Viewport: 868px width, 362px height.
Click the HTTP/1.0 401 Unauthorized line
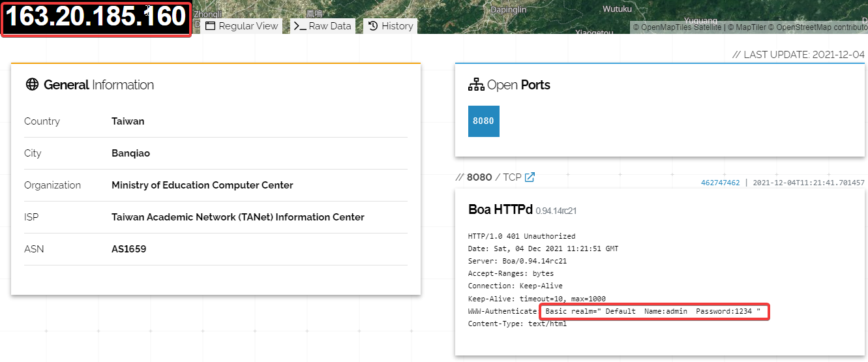point(522,236)
